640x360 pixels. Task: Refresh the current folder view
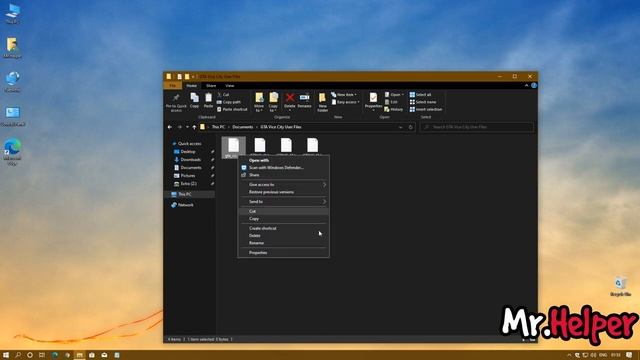click(411, 127)
